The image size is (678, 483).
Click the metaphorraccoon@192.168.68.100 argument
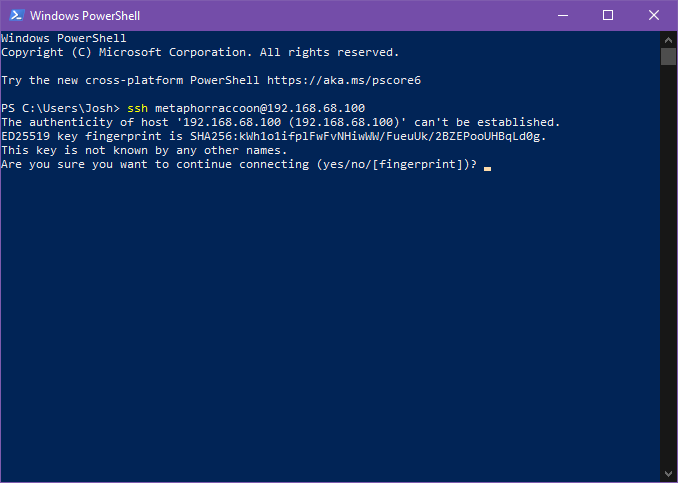pos(260,108)
